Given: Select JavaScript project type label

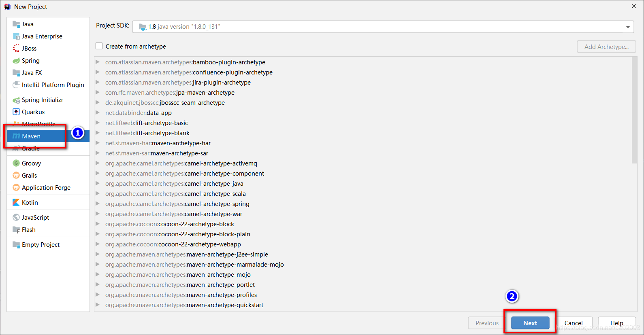Looking at the screenshot, I should pos(36,218).
